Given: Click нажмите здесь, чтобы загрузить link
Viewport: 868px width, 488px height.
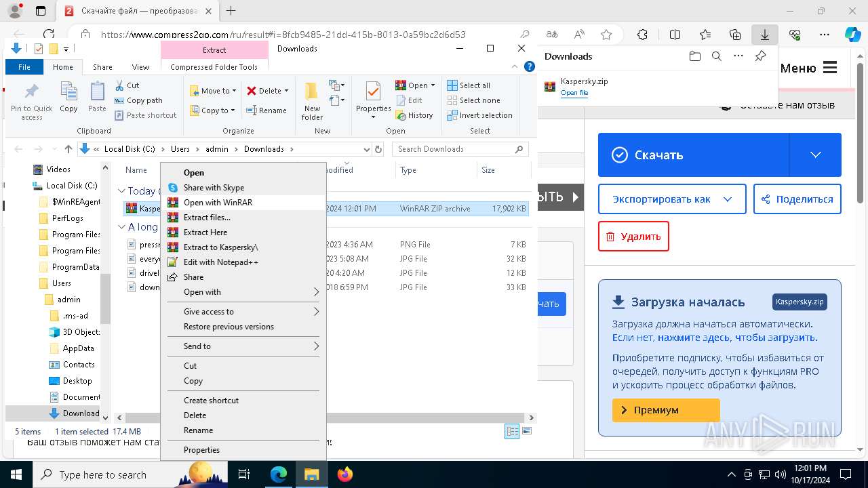Looking at the screenshot, I should pos(737,338).
